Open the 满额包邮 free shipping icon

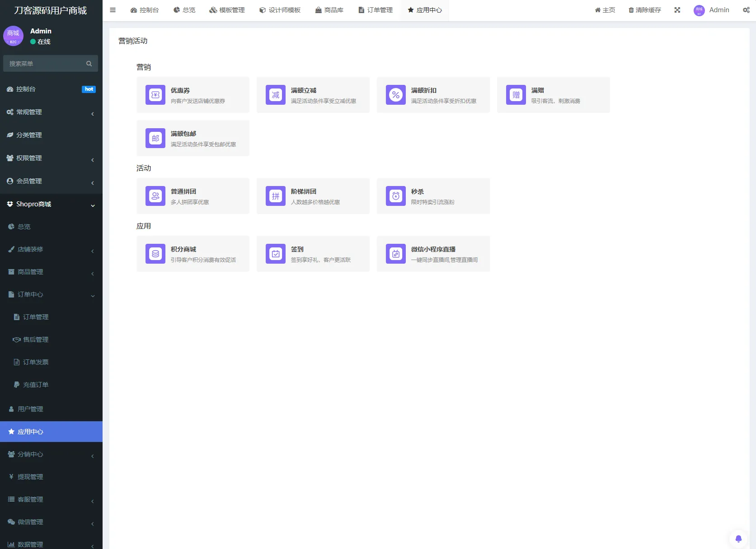[155, 138]
